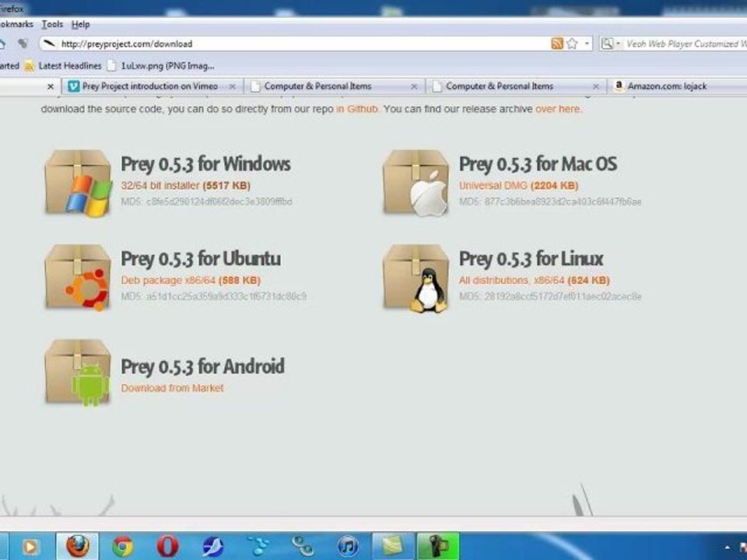Screen dimensions: 747x560
Task: Close the first Computer & Personal Items tab
Action: [414, 86]
